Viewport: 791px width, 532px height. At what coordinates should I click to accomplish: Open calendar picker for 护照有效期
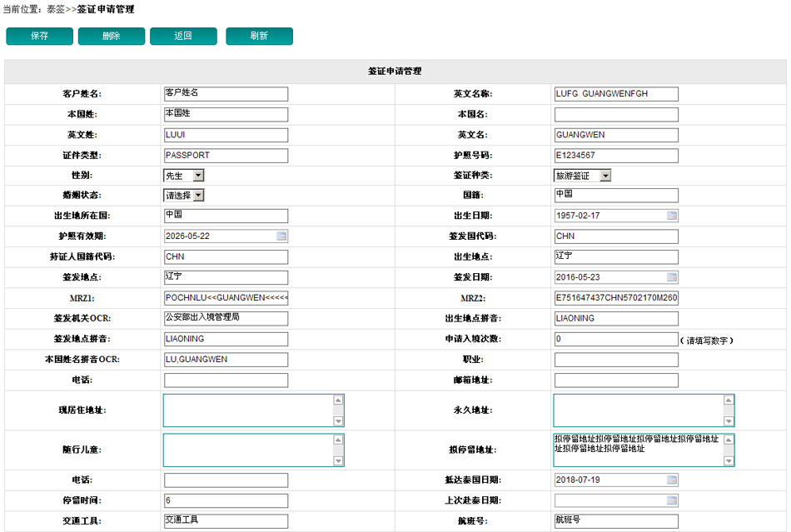coord(281,236)
